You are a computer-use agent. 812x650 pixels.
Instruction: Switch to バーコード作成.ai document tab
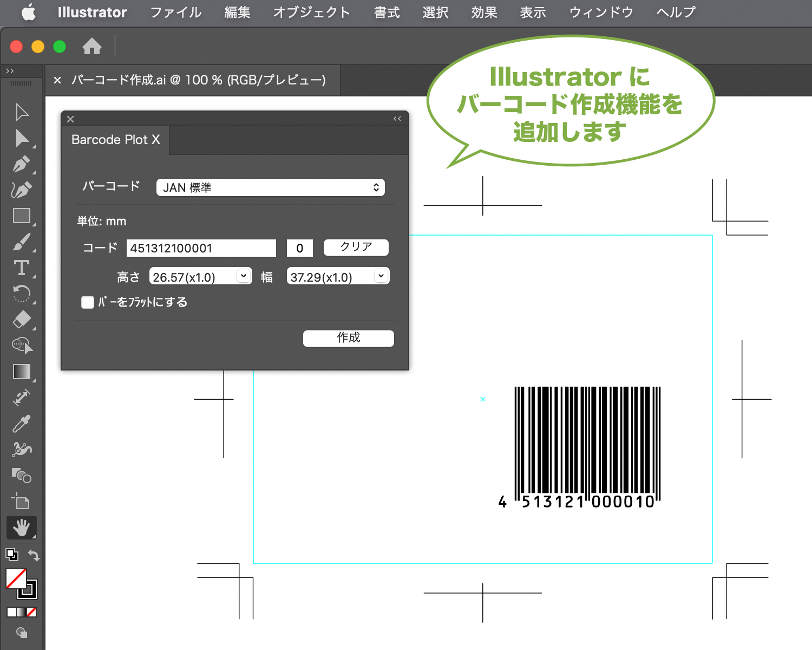click(x=199, y=80)
